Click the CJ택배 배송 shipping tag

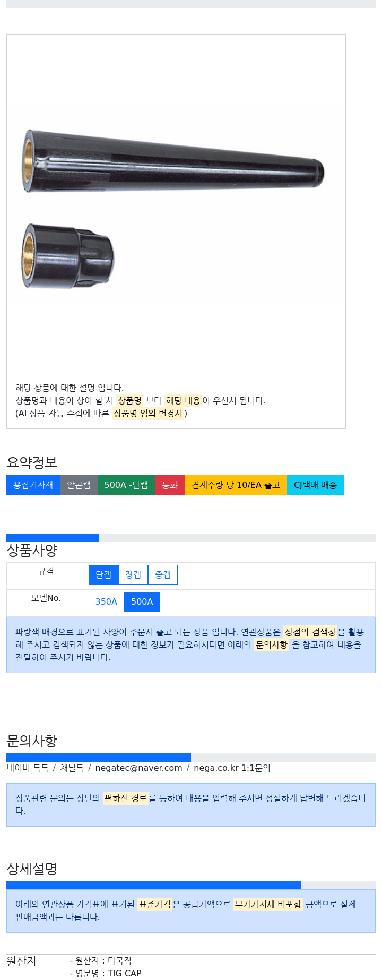click(x=315, y=485)
